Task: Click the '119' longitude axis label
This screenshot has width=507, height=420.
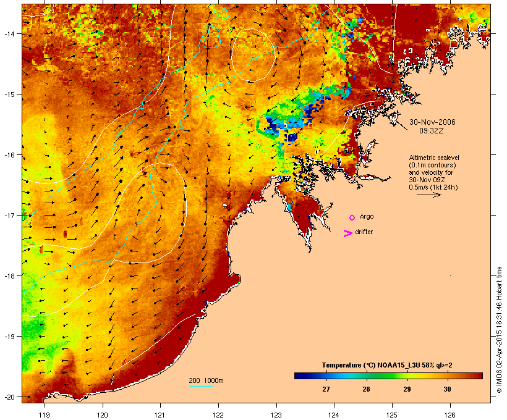Action: [45, 415]
